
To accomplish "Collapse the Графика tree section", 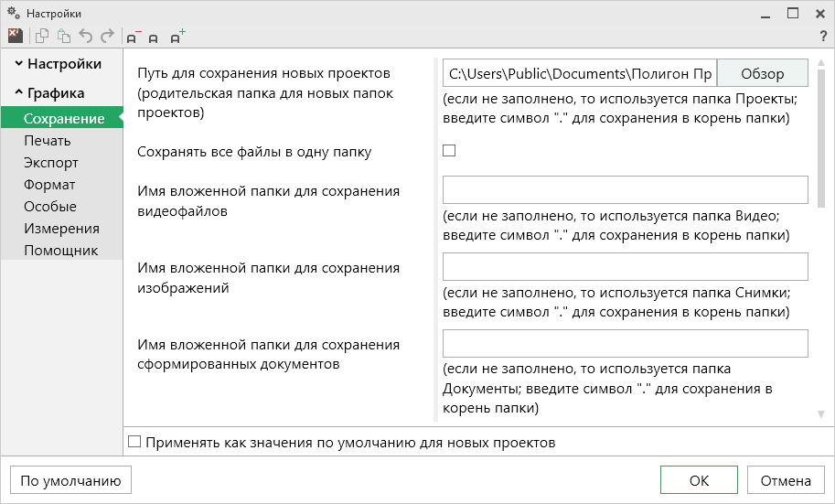I will click(x=18, y=93).
